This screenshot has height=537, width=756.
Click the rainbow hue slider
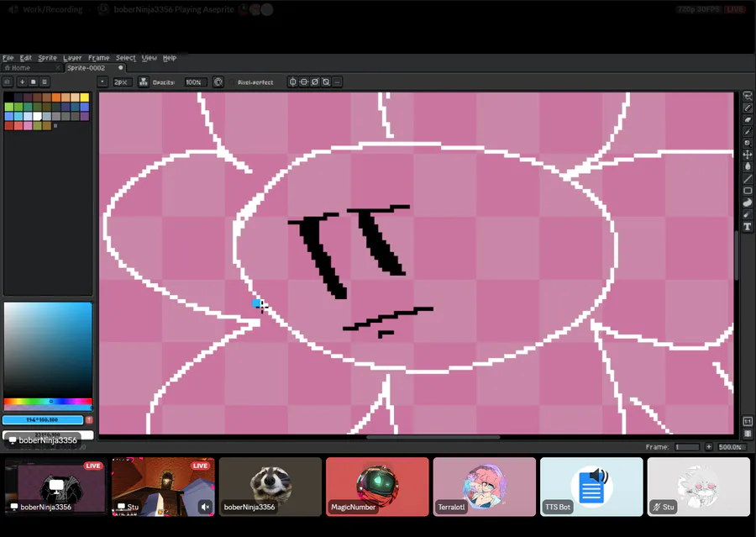pos(48,402)
